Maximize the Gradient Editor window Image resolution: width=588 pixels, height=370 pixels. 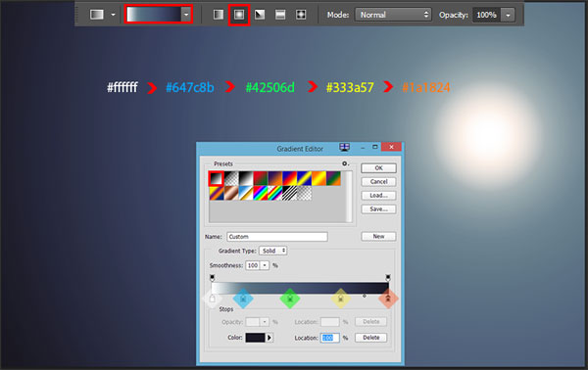[x=374, y=147]
